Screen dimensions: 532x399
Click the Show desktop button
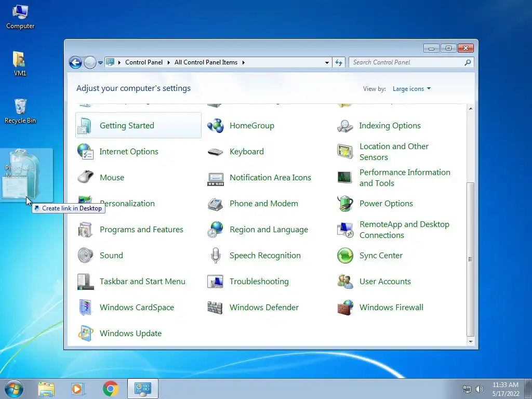[528, 389]
